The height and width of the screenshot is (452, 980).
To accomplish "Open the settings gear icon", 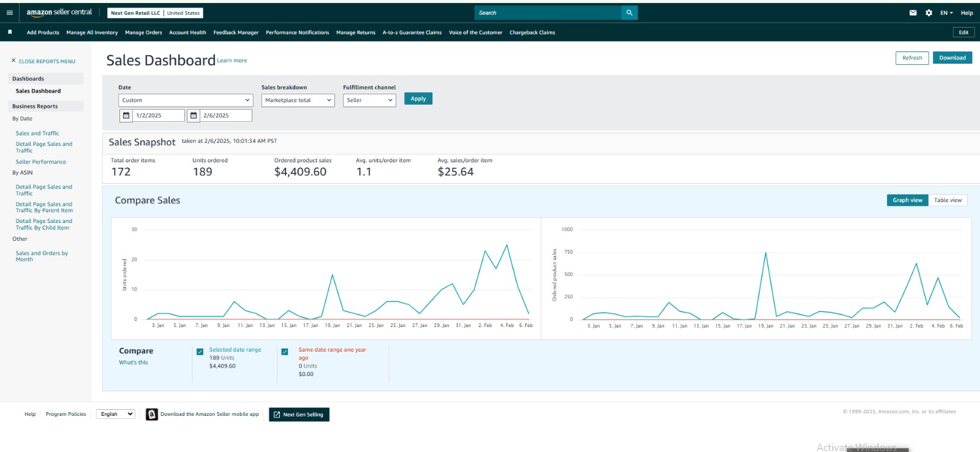I will click(x=929, y=13).
